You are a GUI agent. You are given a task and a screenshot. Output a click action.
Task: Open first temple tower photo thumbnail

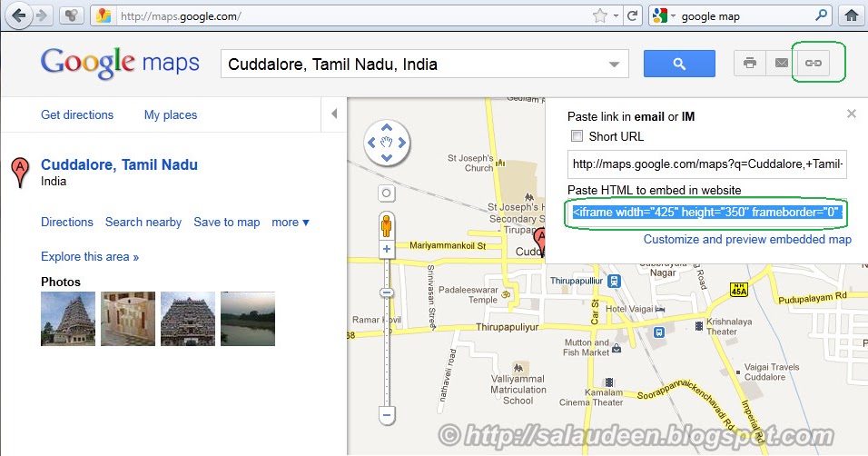68,319
